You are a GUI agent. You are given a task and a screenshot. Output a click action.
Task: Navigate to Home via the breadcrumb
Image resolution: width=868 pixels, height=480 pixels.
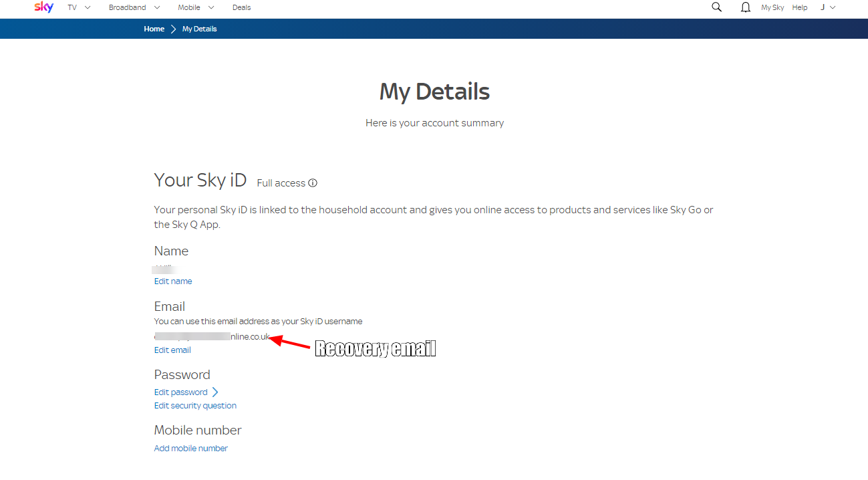pyautogui.click(x=154, y=29)
